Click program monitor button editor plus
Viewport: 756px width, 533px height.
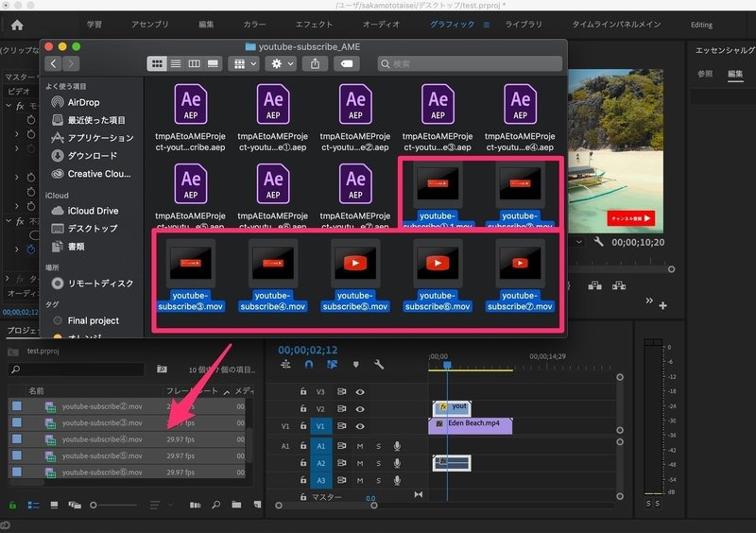point(663,306)
